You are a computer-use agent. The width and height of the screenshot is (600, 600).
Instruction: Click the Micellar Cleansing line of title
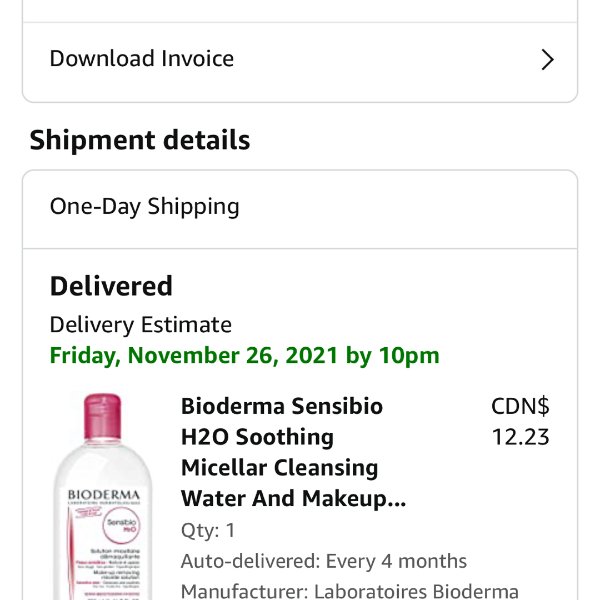279,468
